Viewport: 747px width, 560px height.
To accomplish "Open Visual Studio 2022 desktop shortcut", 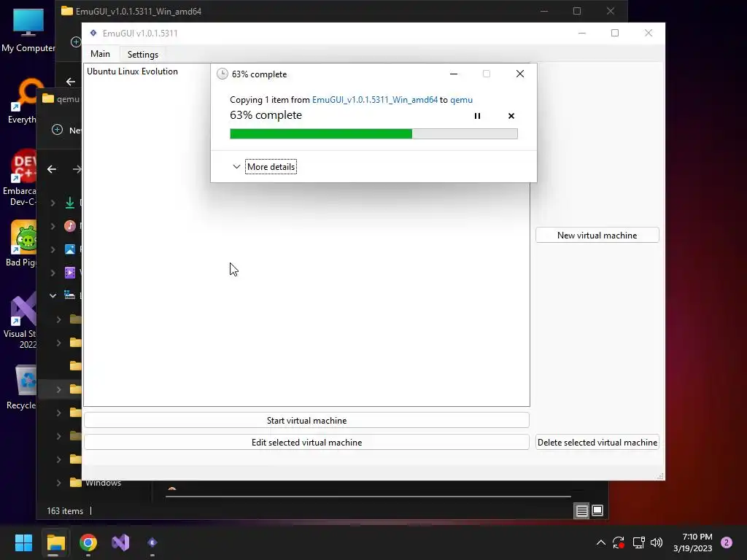I will [20, 321].
